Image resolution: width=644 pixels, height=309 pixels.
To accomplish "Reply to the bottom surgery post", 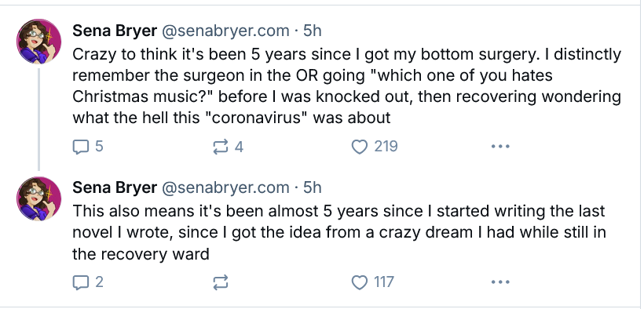I will pos(87,147).
